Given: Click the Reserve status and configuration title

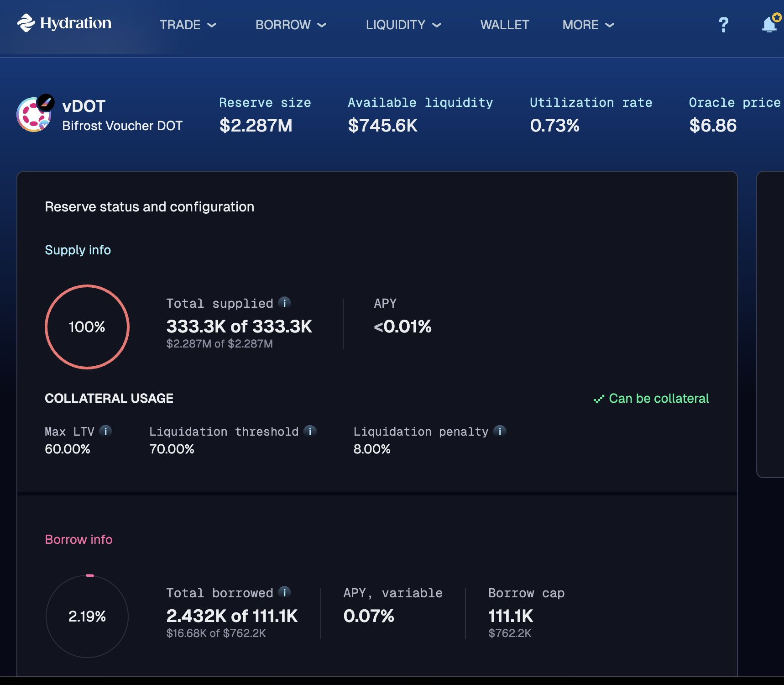Looking at the screenshot, I should (149, 207).
